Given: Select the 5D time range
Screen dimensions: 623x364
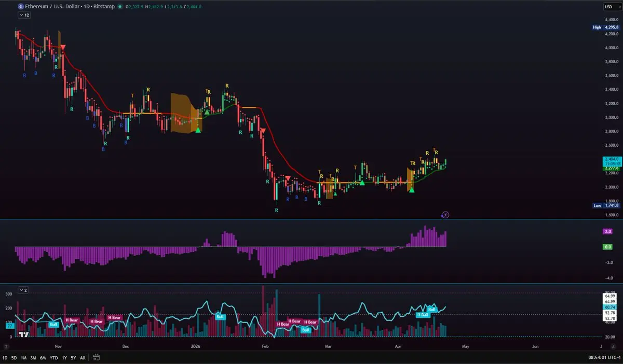Looking at the screenshot, I should (14, 358).
